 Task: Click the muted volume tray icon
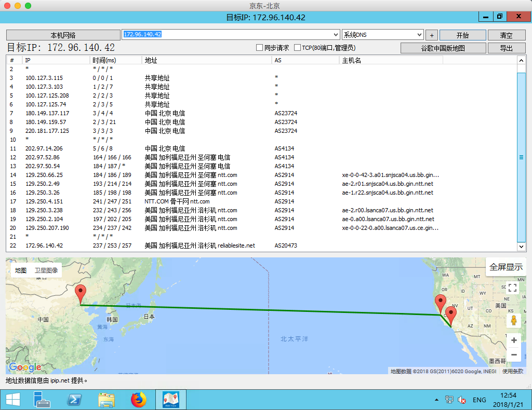(462, 400)
